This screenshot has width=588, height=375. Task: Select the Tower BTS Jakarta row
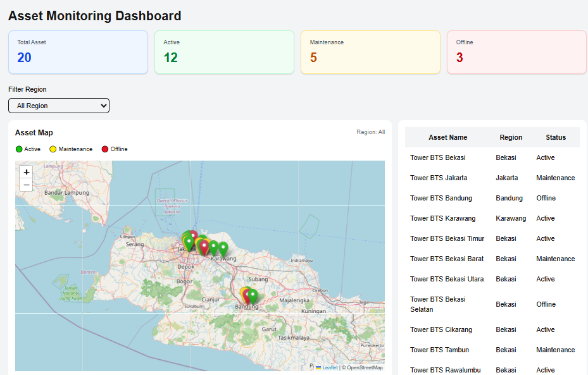(x=492, y=178)
